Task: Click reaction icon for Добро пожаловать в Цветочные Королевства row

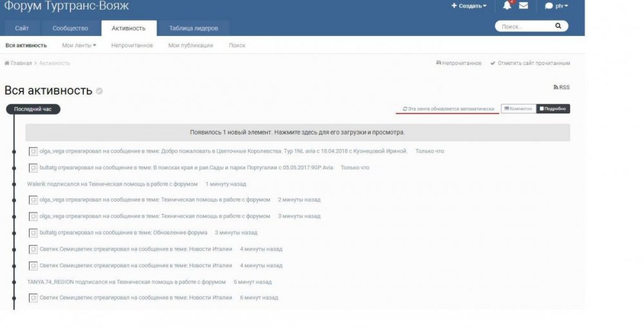Action: pyautogui.click(x=33, y=151)
